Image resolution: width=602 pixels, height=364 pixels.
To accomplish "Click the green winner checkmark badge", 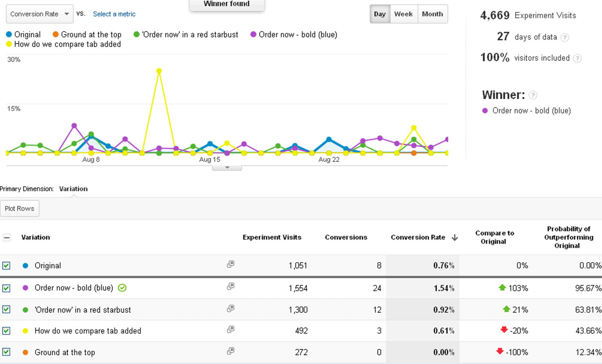I will click(122, 288).
